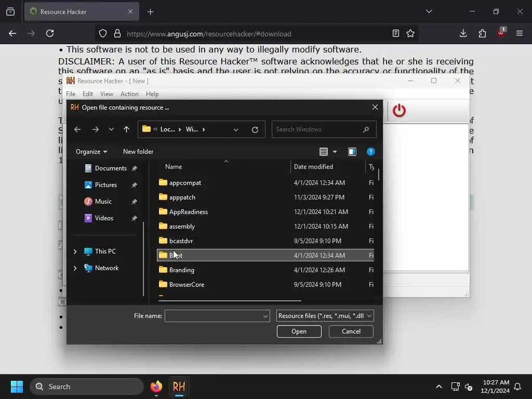
Task: Click Resource Hacker taskbar icon
Action: point(179,387)
